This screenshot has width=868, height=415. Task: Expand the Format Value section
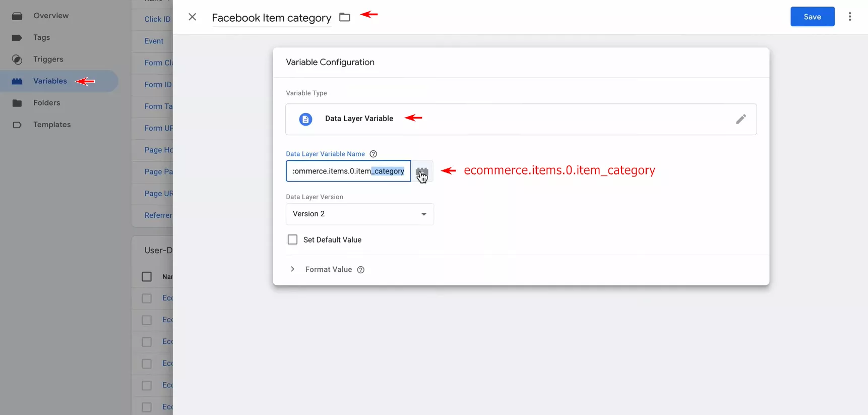(x=292, y=269)
